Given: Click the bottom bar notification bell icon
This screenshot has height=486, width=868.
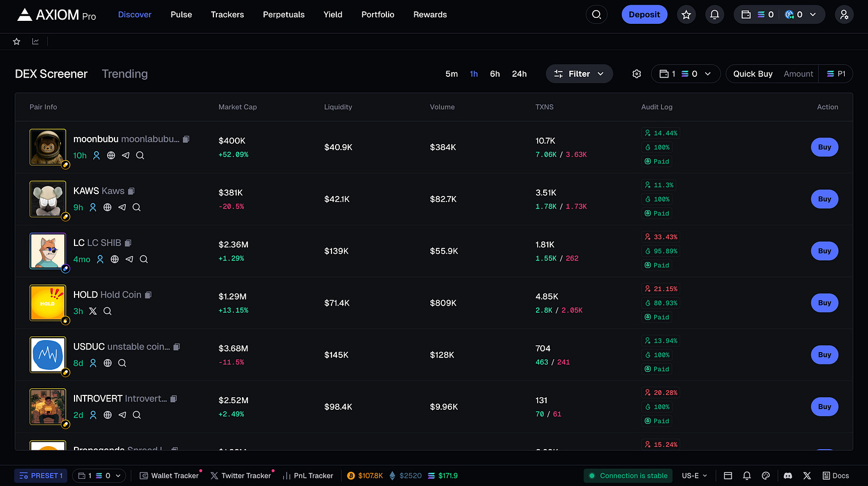Looking at the screenshot, I should 747,476.
